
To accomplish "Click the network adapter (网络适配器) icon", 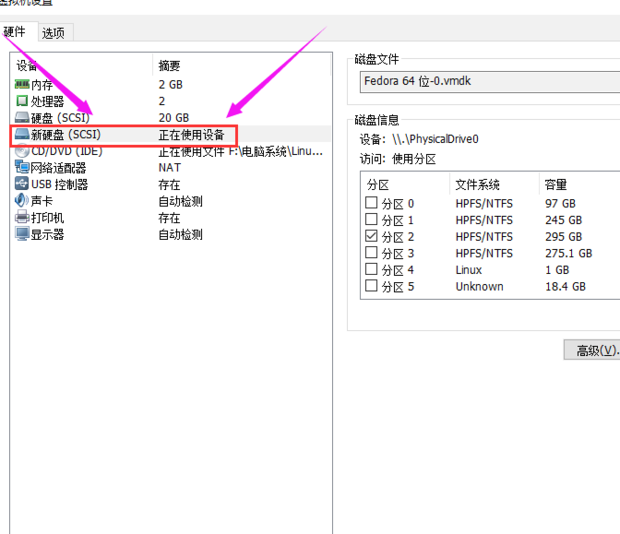I will [22, 167].
